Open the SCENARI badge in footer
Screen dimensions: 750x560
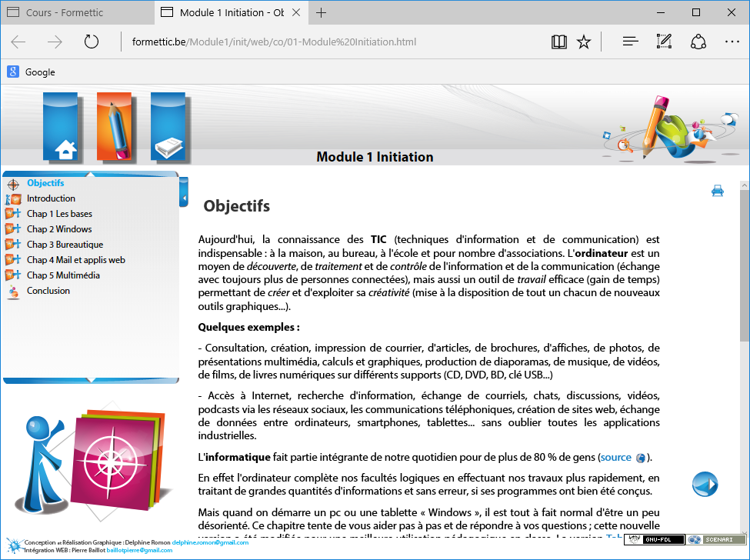pyautogui.click(x=716, y=539)
